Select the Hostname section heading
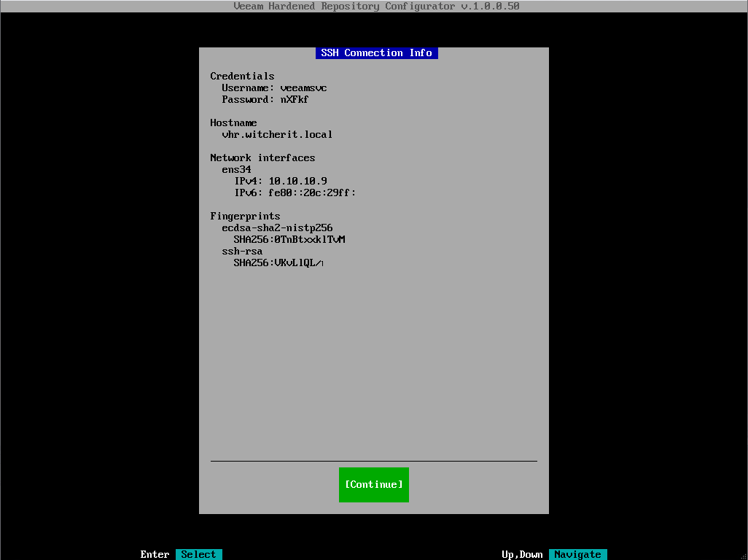 coord(233,123)
